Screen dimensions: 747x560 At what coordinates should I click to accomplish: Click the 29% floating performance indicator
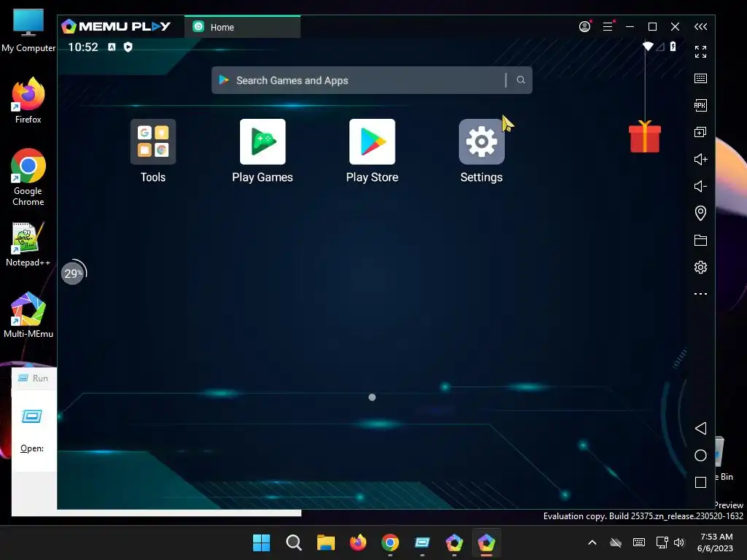point(74,273)
